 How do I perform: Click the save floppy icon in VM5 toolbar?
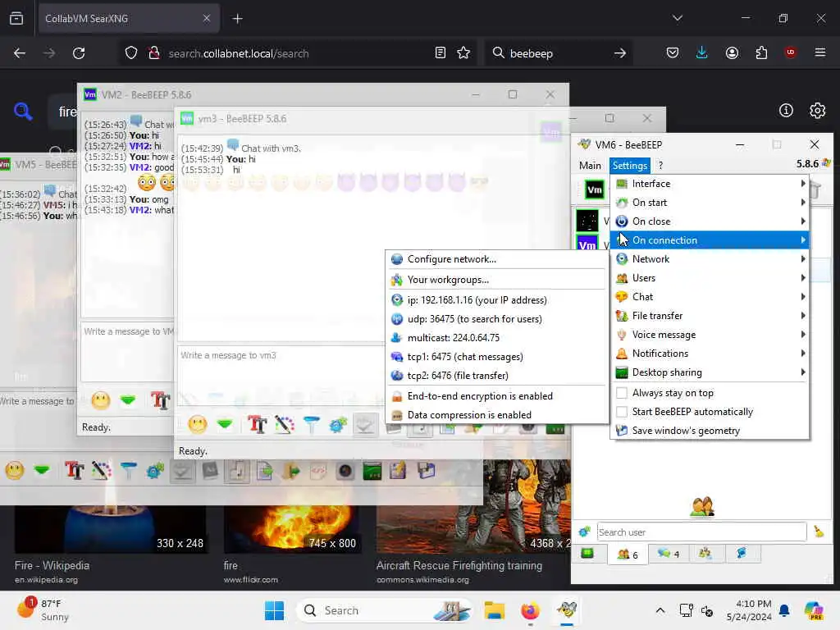pyautogui.click(x=426, y=471)
